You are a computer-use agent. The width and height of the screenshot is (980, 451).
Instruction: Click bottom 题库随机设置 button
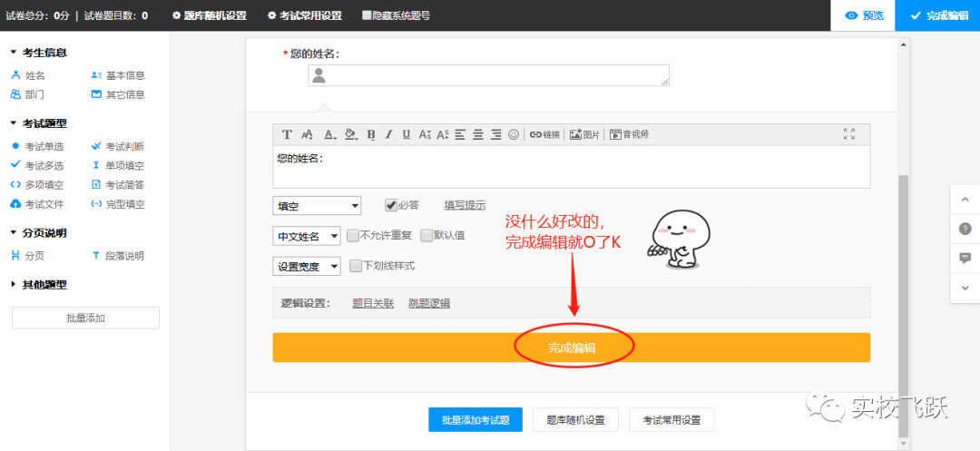(575, 420)
